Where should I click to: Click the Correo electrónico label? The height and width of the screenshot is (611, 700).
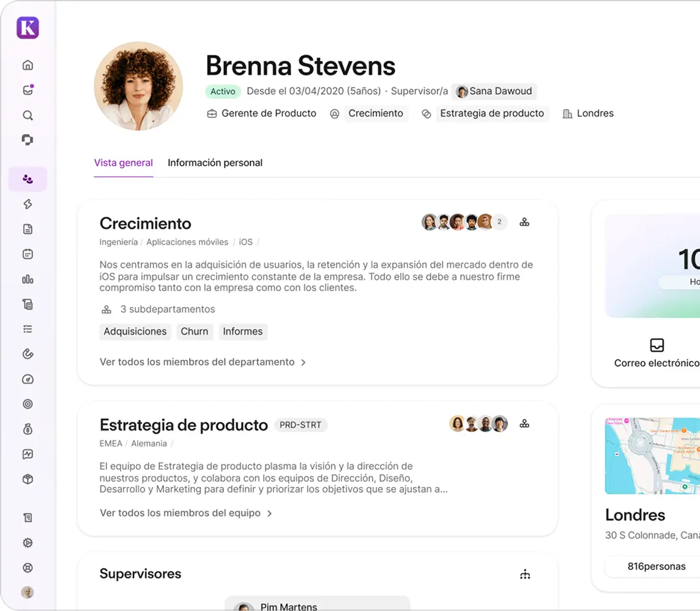click(656, 363)
